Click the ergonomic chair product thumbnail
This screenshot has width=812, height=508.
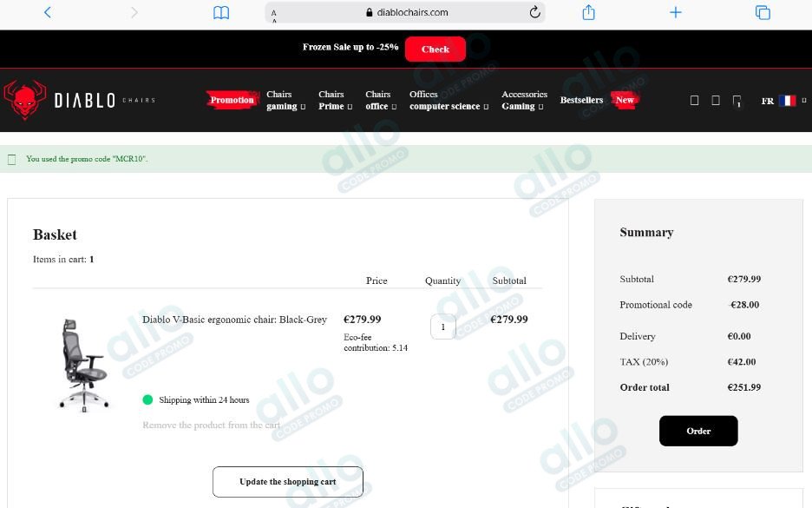click(84, 365)
